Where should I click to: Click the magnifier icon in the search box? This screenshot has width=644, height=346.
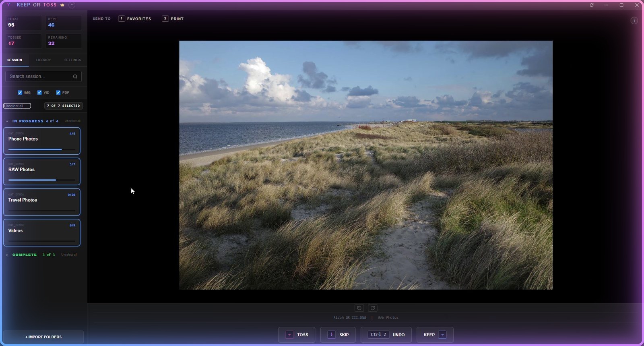coord(75,77)
